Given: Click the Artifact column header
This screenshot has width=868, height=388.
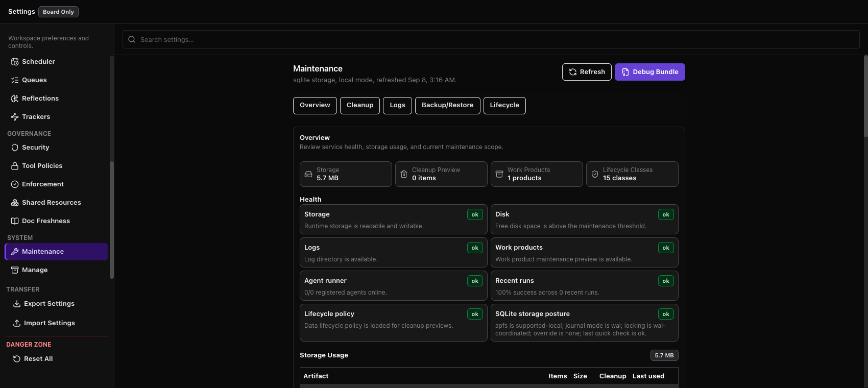Looking at the screenshot, I should (316, 376).
